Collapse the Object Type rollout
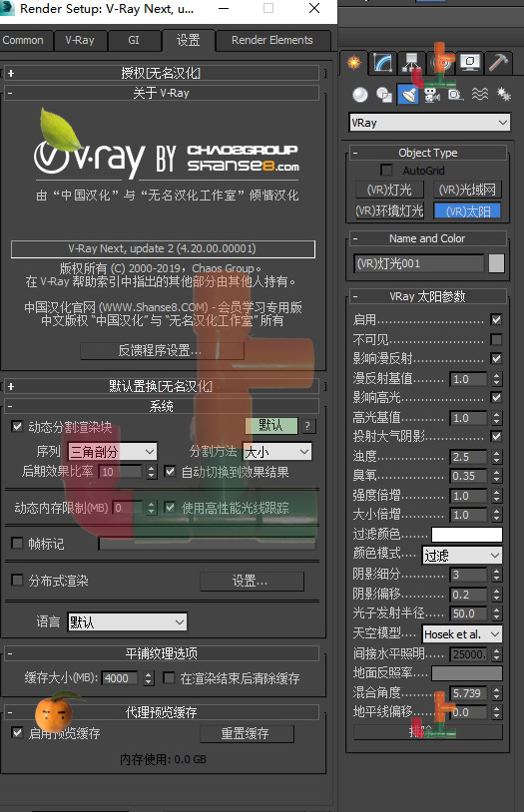This screenshot has height=812, width=524. click(x=427, y=153)
